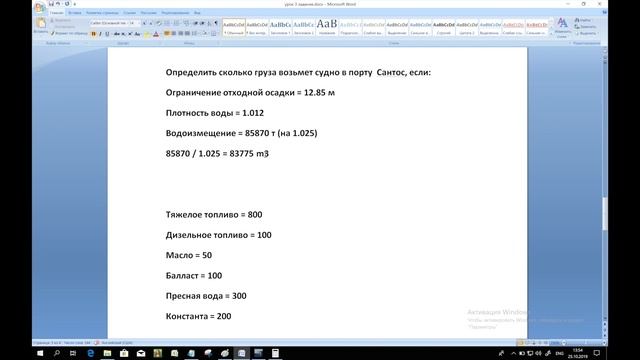The width and height of the screenshot is (640, 360).
Task: Open the paragraph shading menu
Action: 204,33
